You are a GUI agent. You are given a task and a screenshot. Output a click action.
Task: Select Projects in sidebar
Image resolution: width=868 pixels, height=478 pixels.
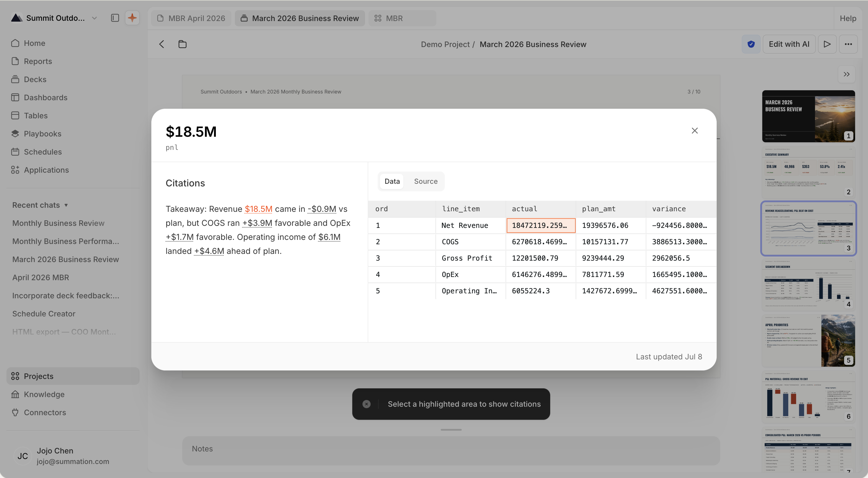(x=73, y=376)
